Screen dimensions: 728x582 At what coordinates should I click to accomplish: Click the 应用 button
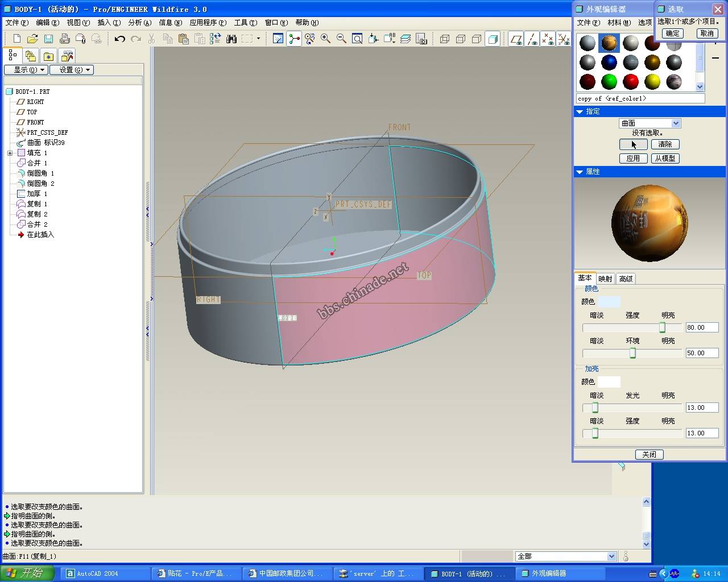coord(633,159)
